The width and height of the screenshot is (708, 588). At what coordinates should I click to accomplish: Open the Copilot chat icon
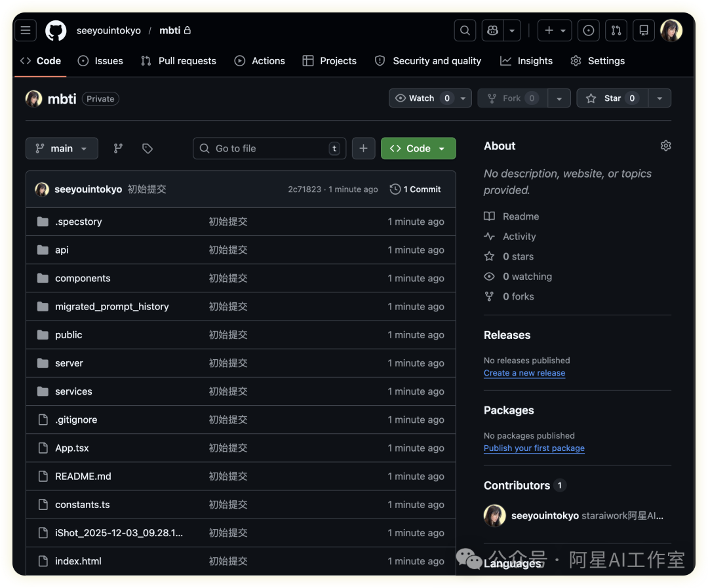[492, 30]
